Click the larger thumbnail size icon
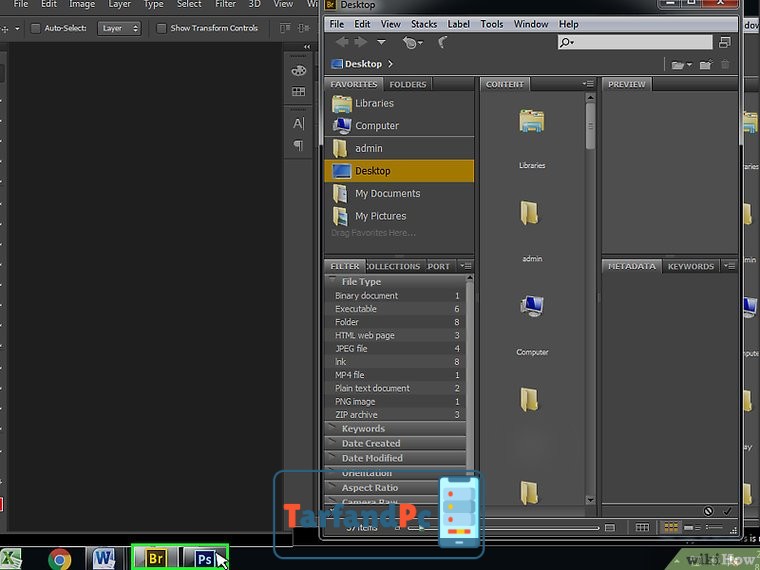This screenshot has width=760, height=570. tap(610, 527)
